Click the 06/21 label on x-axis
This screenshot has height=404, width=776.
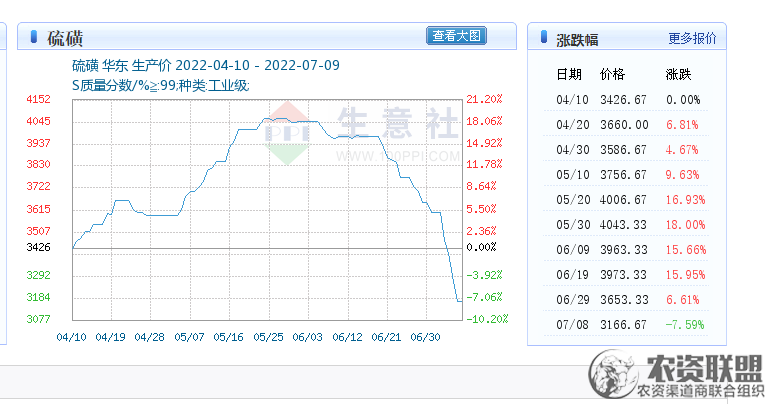point(386,338)
